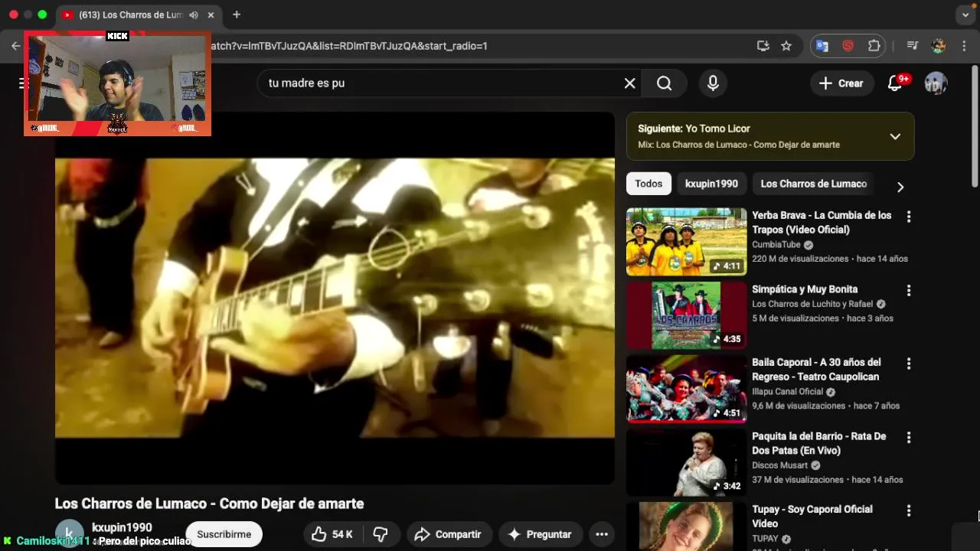Open options menu for Paquita la del Barrio video

(909, 438)
